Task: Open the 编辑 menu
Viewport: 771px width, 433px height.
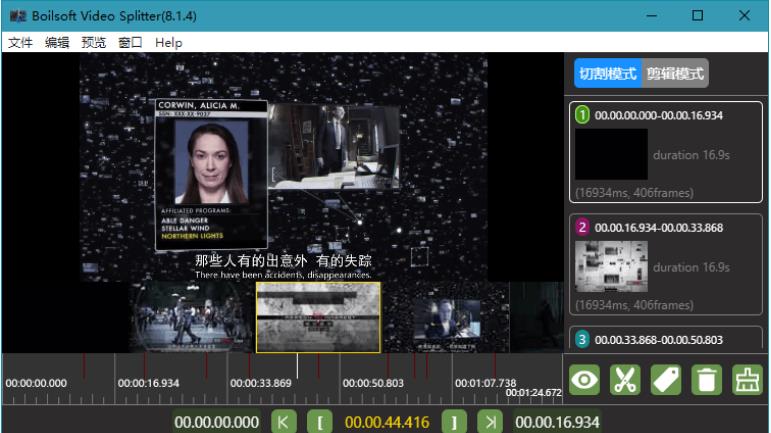Action: coord(57,43)
